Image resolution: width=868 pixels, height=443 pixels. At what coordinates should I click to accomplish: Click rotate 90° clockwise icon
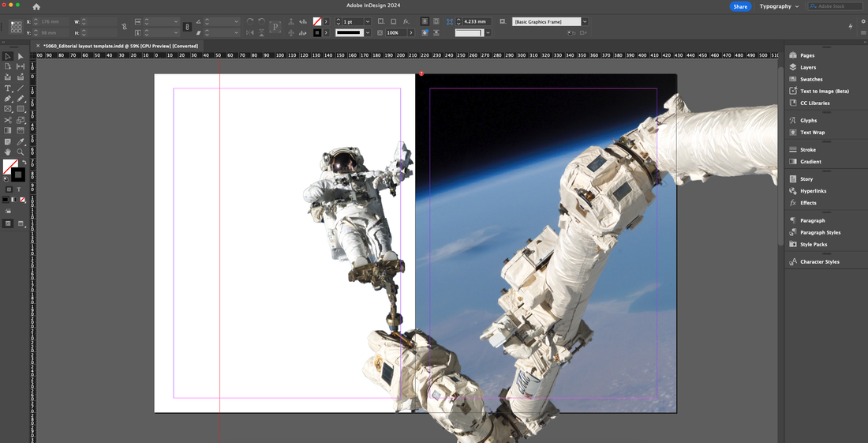coord(249,21)
